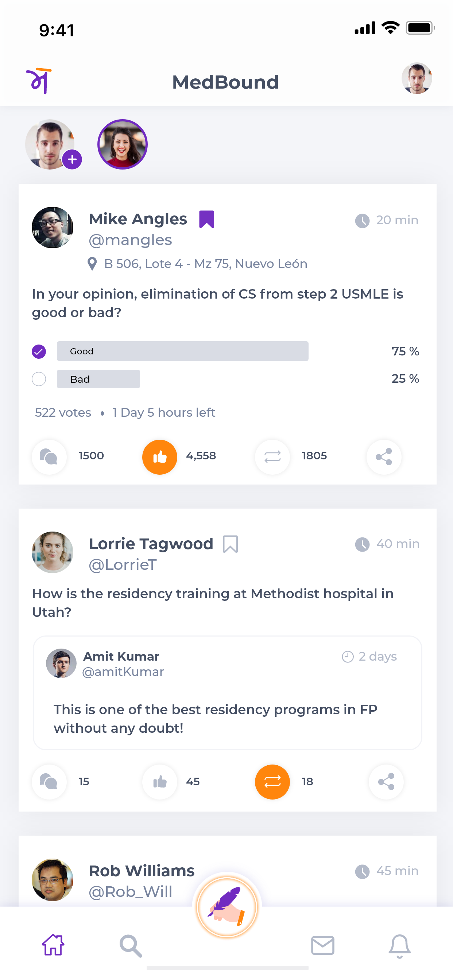Undo repost on Lorrie Tagwood's post
Image resolution: width=453 pixels, height=980 pixels.
(272, 781)
